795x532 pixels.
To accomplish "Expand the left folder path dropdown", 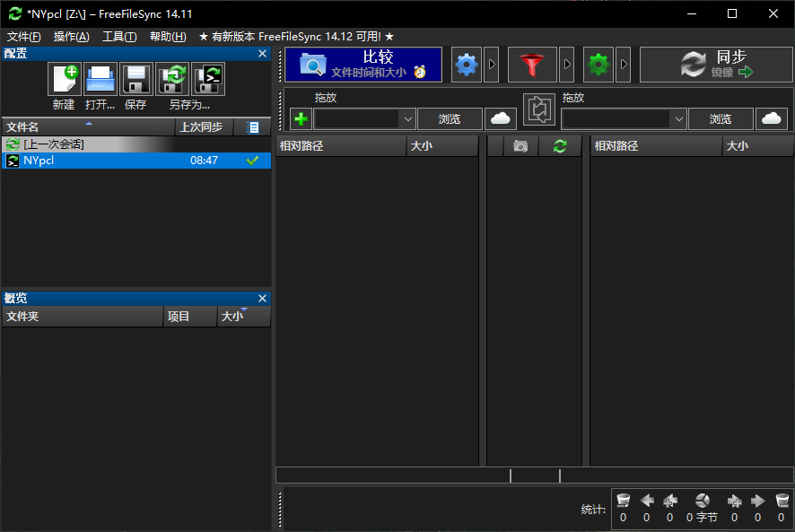I will (x=407, y=119).
